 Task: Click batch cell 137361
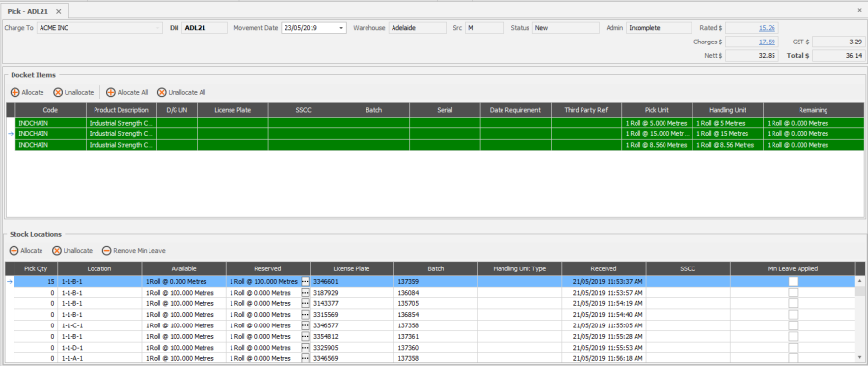pyautogui.click(x=436, y=336)
